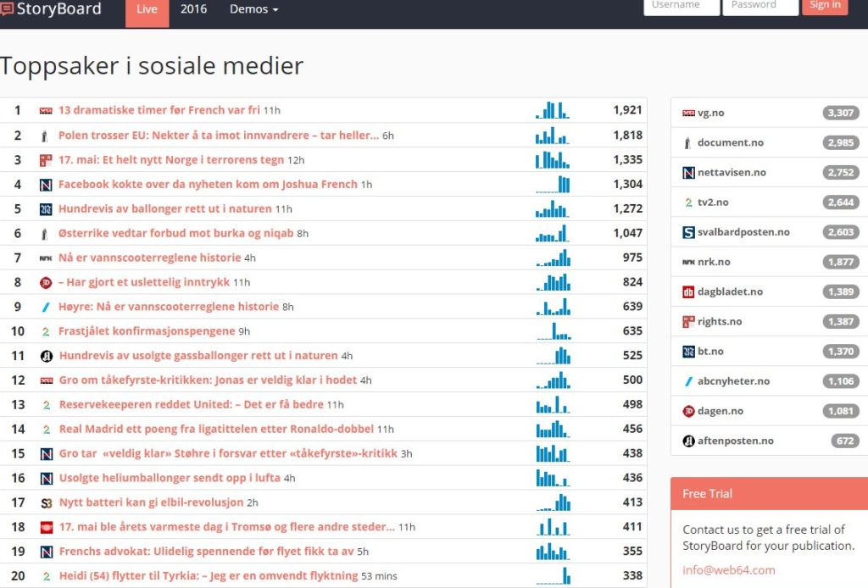This screenshot has height=588, width=868.
Task: Click nettavisen.no icon in sources sidebar
Action: (x=688, y=173)
